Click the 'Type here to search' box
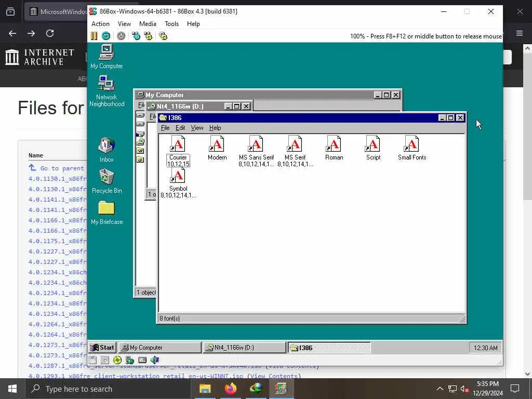The image size is (532, 399). pyautogui.click(x=108, y=389)
